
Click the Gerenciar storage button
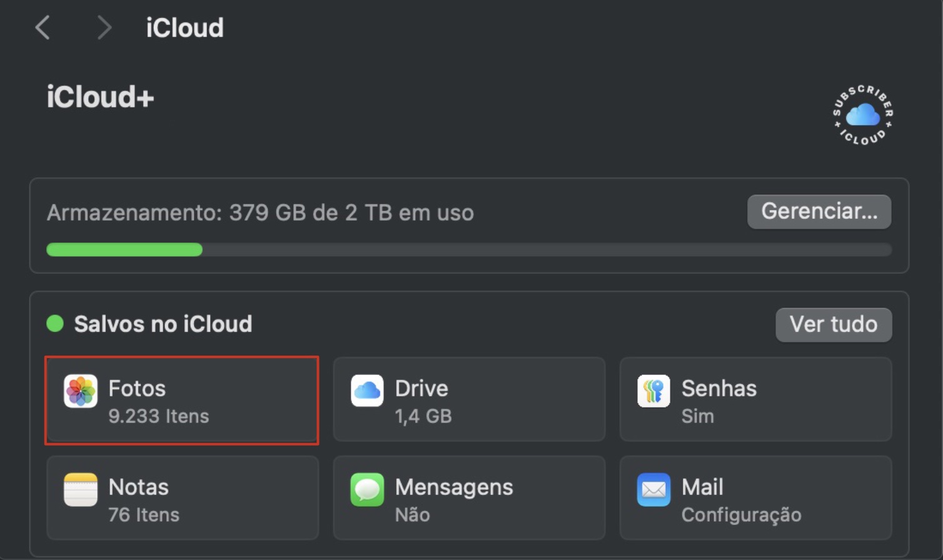(x=819, y=211)
